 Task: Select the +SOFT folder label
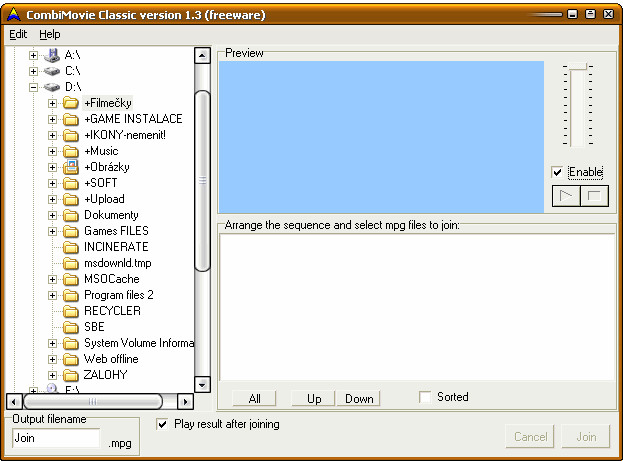pyautogui.click(x=101, y=183)
